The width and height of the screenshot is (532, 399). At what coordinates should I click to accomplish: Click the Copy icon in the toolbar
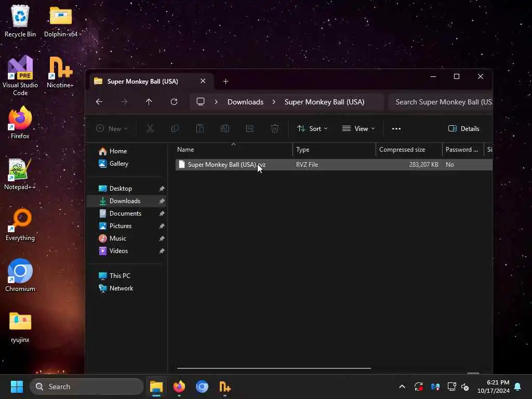tap(175, 129)
